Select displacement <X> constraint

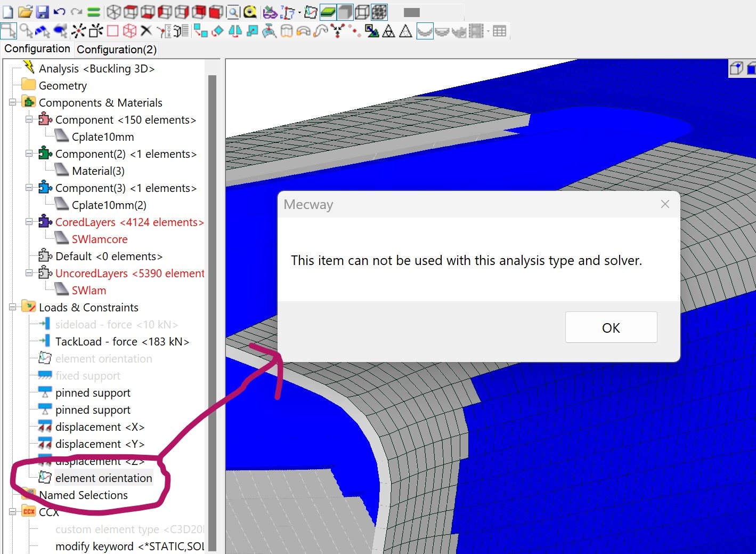point(100,427)
